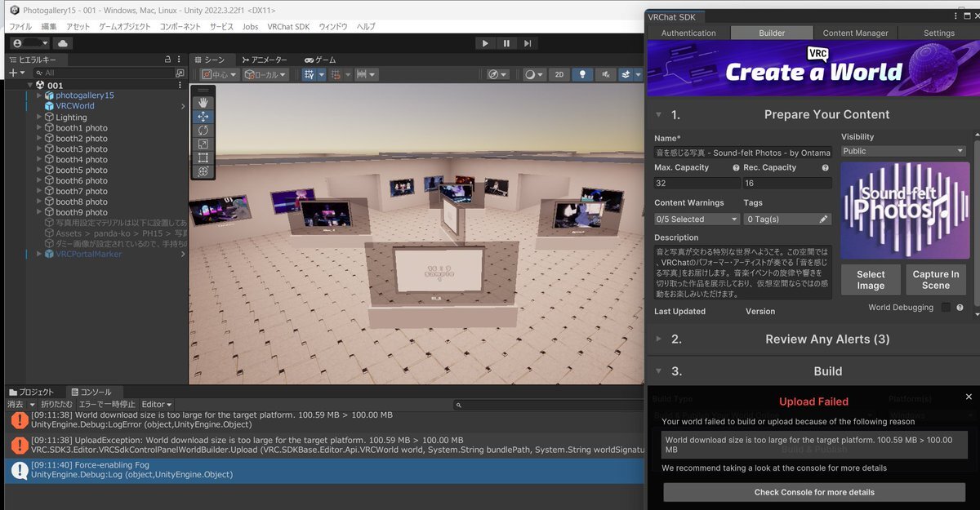Open the pivot 中心 dropdown
980x510 pixels.
220,74
